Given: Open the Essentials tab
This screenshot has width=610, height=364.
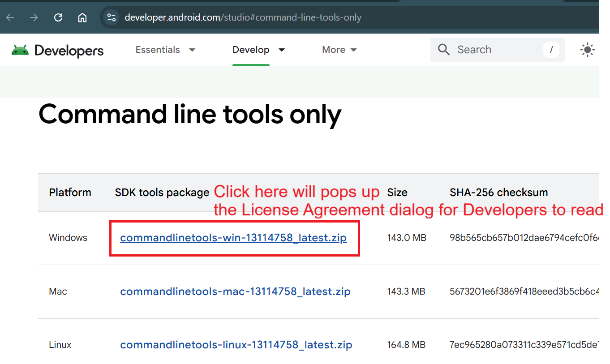Looking at the screenshot, I should tap(158, 50).
